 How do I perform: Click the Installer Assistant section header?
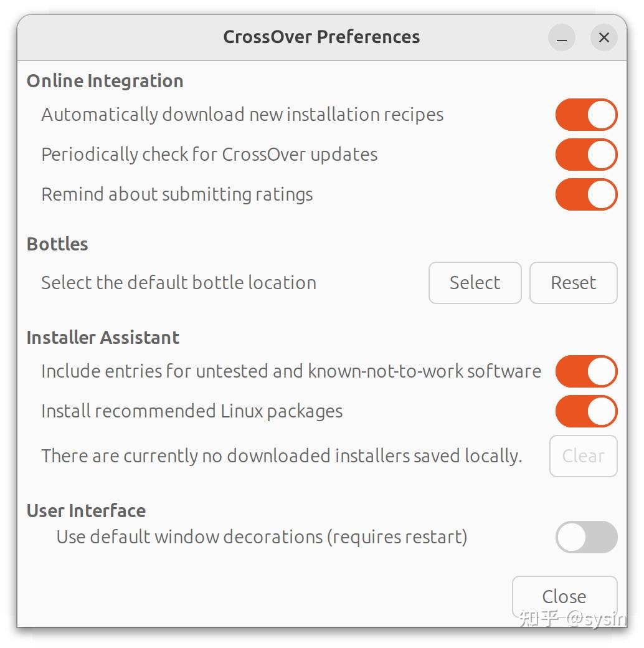point(102,337)
